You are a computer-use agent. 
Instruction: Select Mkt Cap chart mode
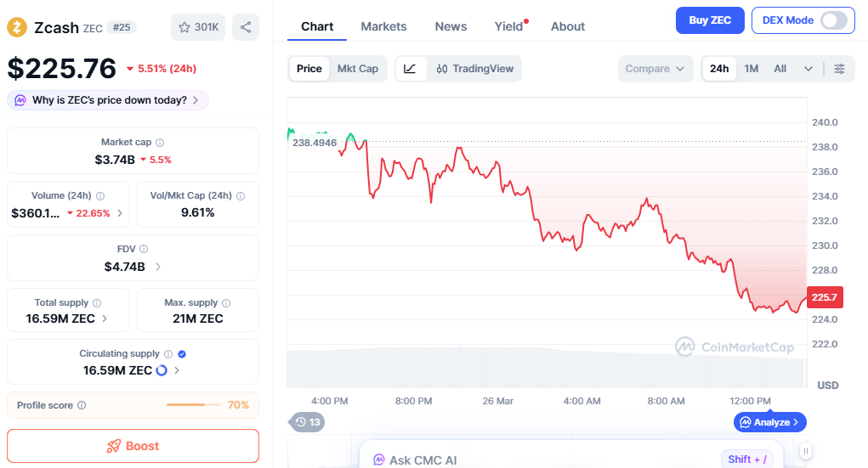[358, 69]
